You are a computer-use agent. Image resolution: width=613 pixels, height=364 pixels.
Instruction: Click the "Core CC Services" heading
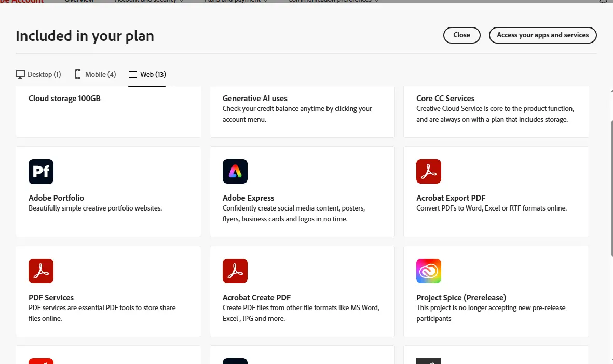coord(445,99)
